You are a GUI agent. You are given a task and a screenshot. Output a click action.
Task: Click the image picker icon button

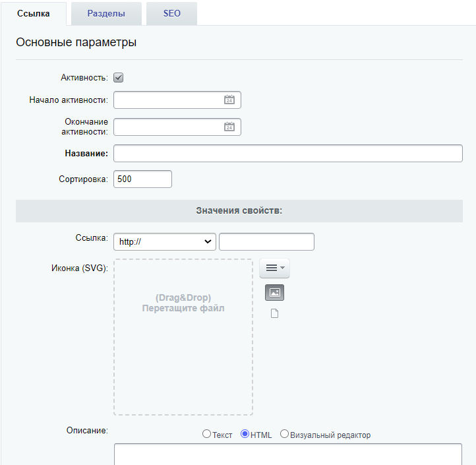tap(274, 292)
